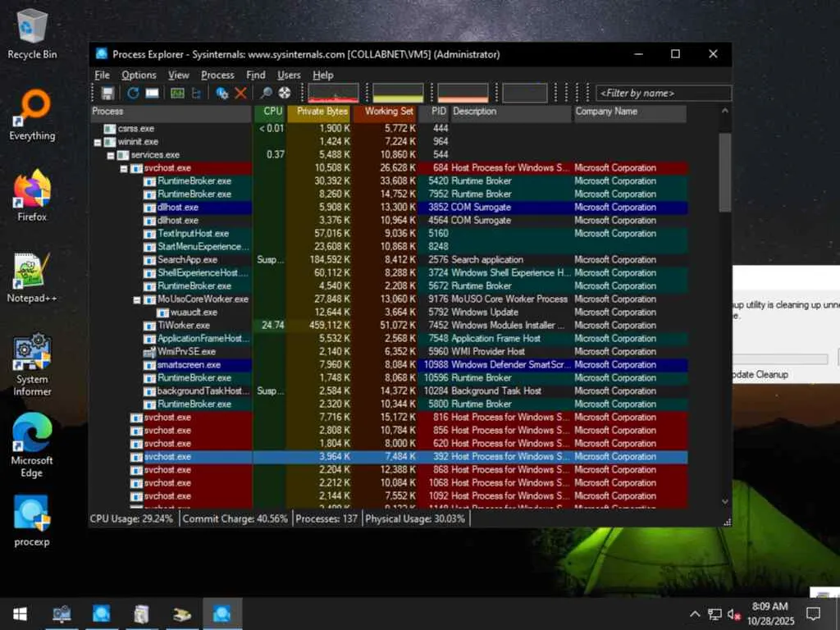This screenshot has width=840, height=630.
Task: Click the '459,112 K' private bytes value
Action: (330, 325)
